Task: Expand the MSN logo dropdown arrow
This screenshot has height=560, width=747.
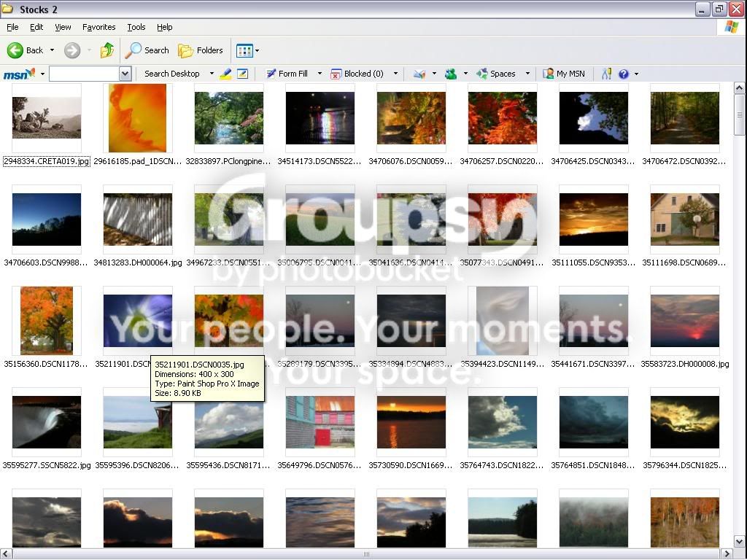Action: [x=42, y=74]
